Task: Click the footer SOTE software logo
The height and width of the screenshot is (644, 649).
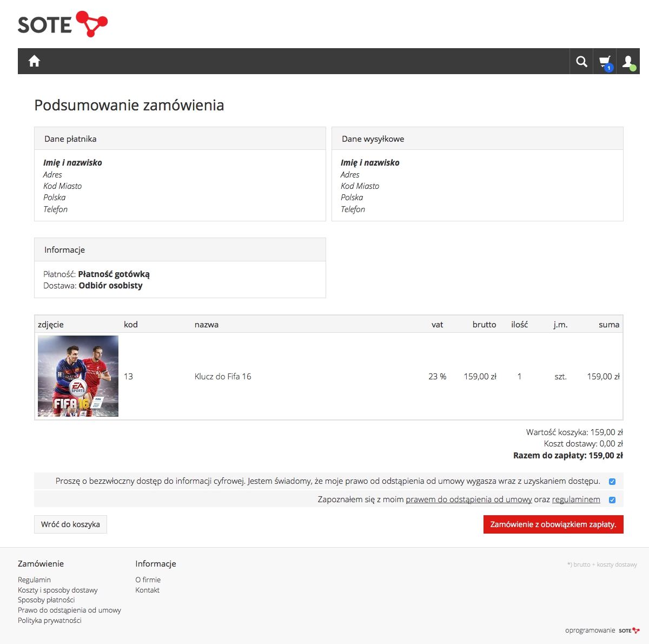Action: pos(628,630)
